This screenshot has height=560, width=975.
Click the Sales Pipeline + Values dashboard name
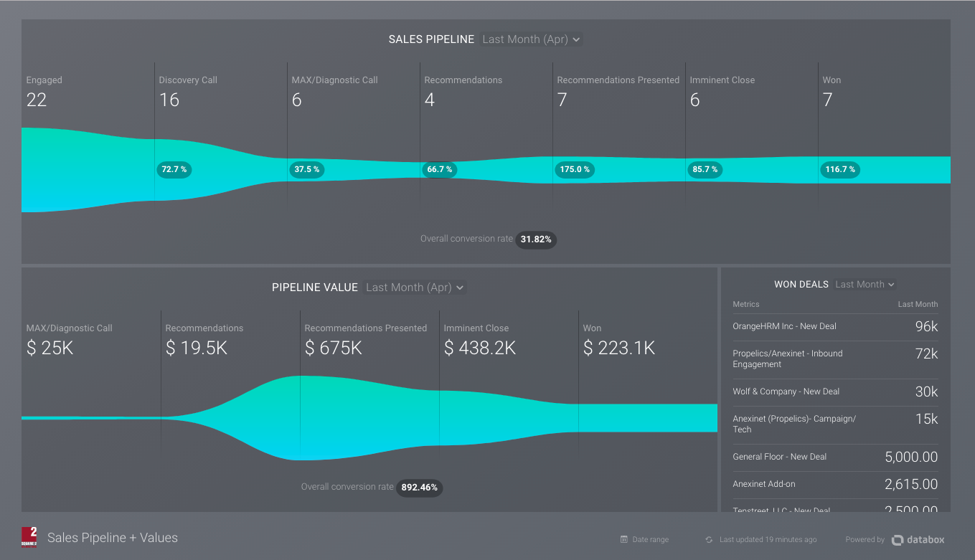113,538
